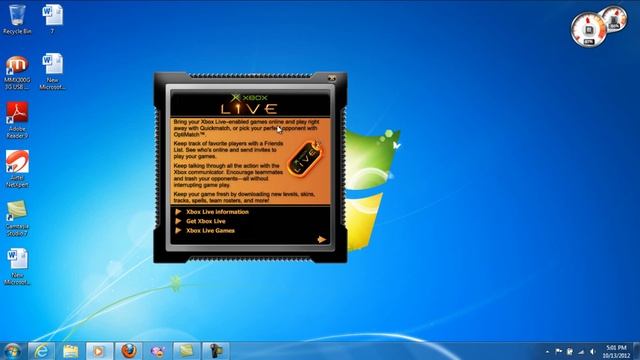Screen dimensions: 640x360
Task: Open the Action Center flag icon
Action: tap(558, 351)
